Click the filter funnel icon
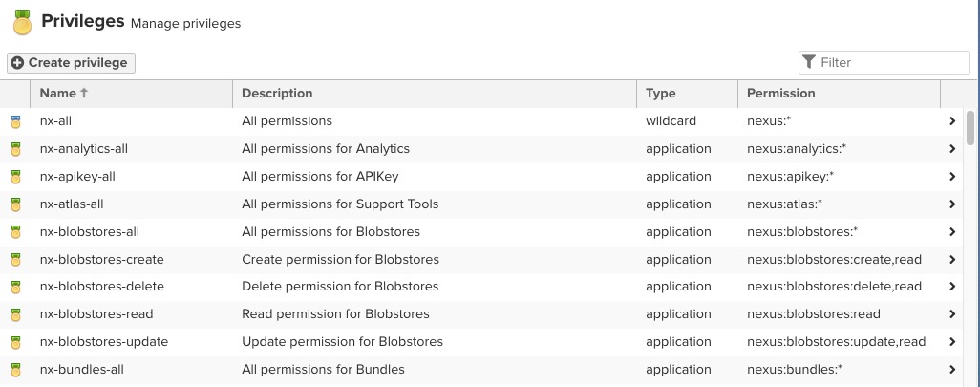This screenshot has width=980, height=387. pos(809,62)
